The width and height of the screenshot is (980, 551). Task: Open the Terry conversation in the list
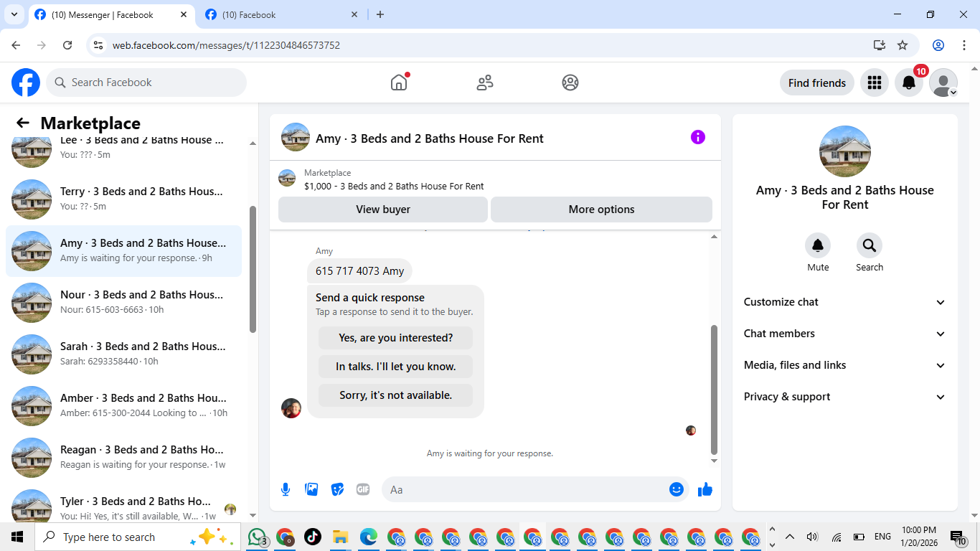[123, 199]
